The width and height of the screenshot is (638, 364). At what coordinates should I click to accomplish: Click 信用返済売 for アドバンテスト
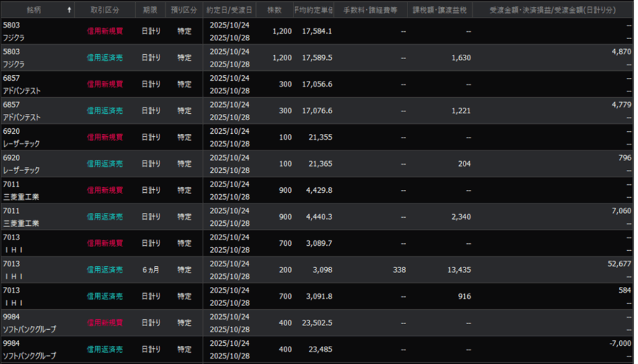[105, 111]
